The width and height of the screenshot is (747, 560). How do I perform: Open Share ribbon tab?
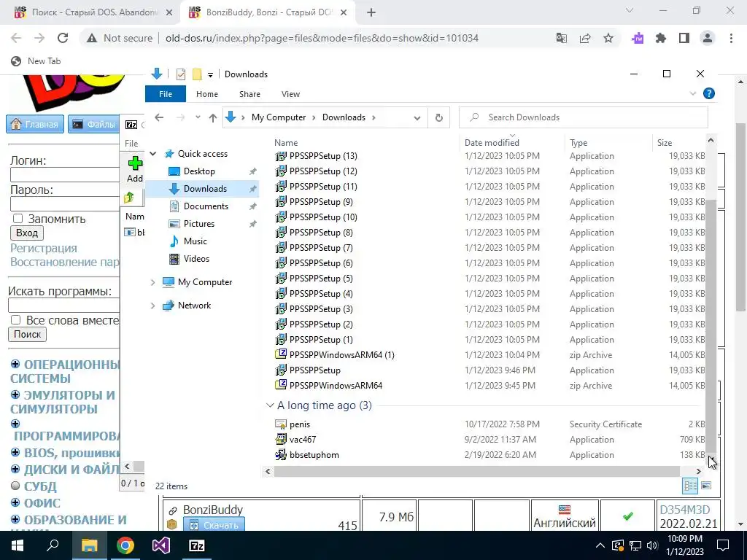click(x=249, y=94)
